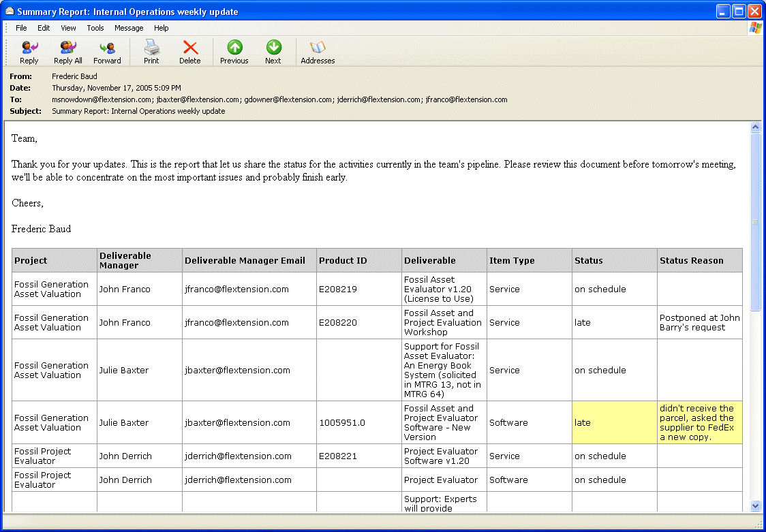Open the Addresses book
The height and width of the screenshot is (532, 766).
click(318, 52)
